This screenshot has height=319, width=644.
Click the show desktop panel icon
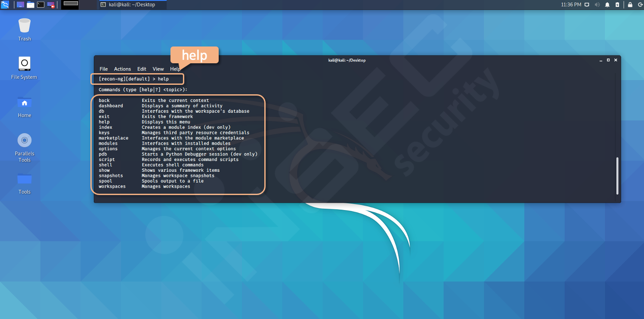click(20, 5)
